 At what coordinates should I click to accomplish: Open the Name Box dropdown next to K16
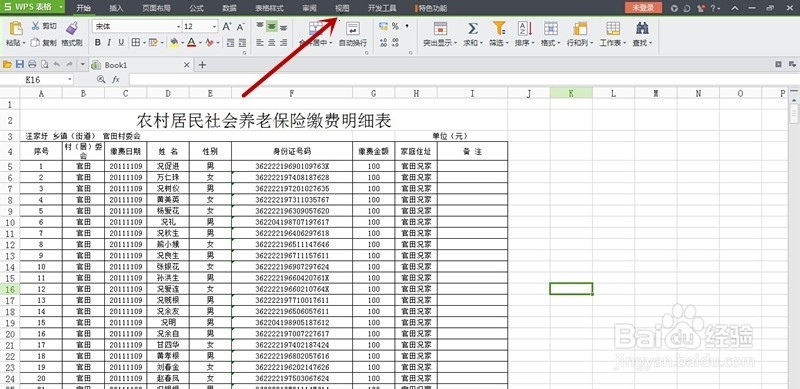[69, 80]
